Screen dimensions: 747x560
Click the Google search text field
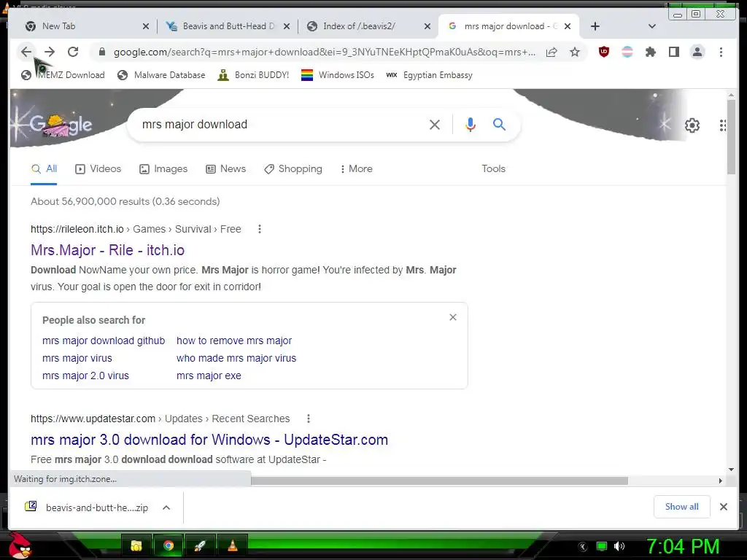tap(281, 124)
